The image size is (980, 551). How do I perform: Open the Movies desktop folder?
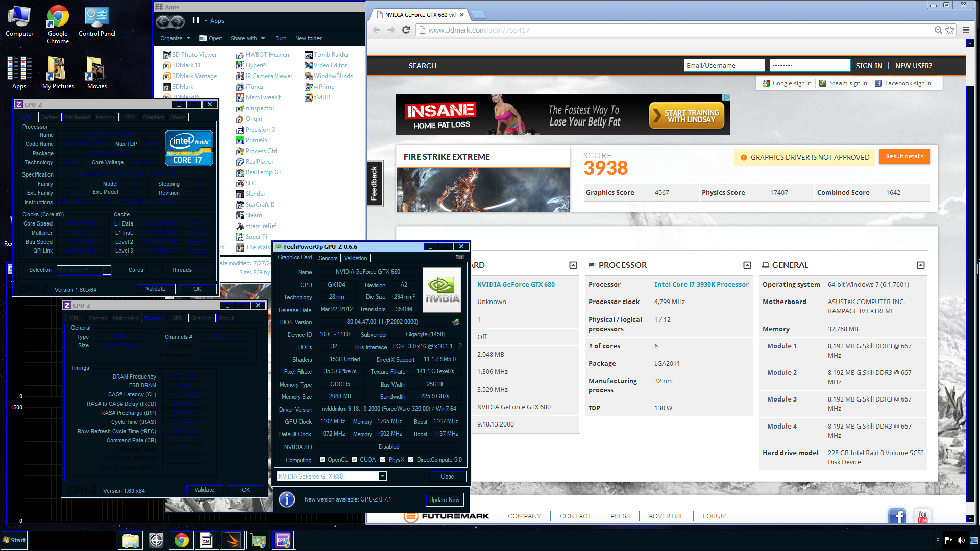coord(97,72)
